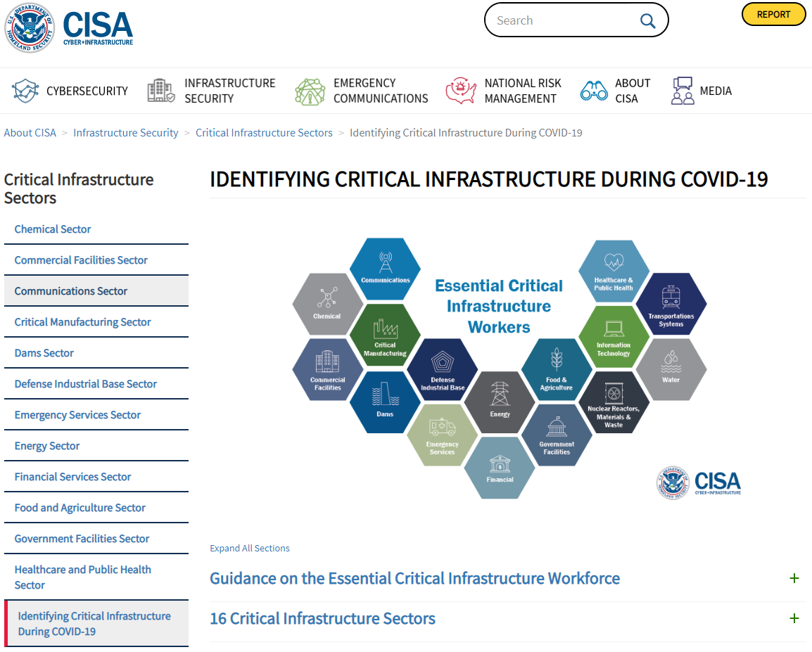812x652 pixels.
Task: Go to About CISA breadcrumb
Action: click(x=30, y=133)
